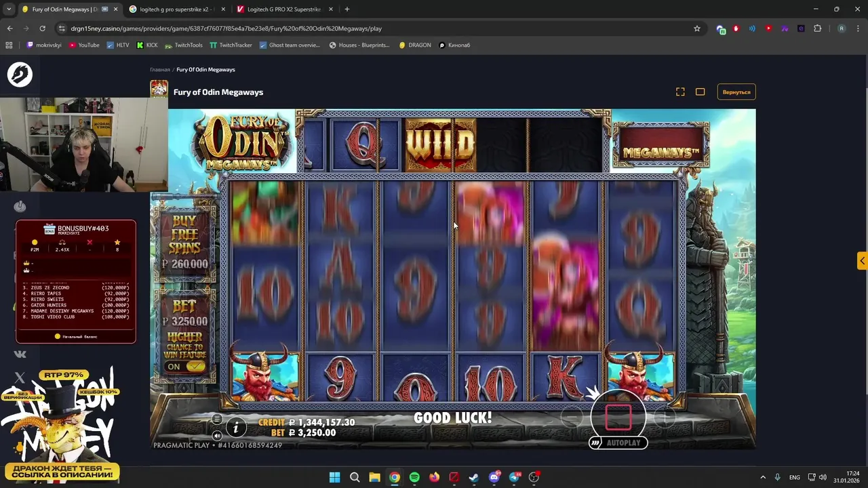Open the Autoplay settings
This screenshot has width=868, height=488.
(618, 443)
